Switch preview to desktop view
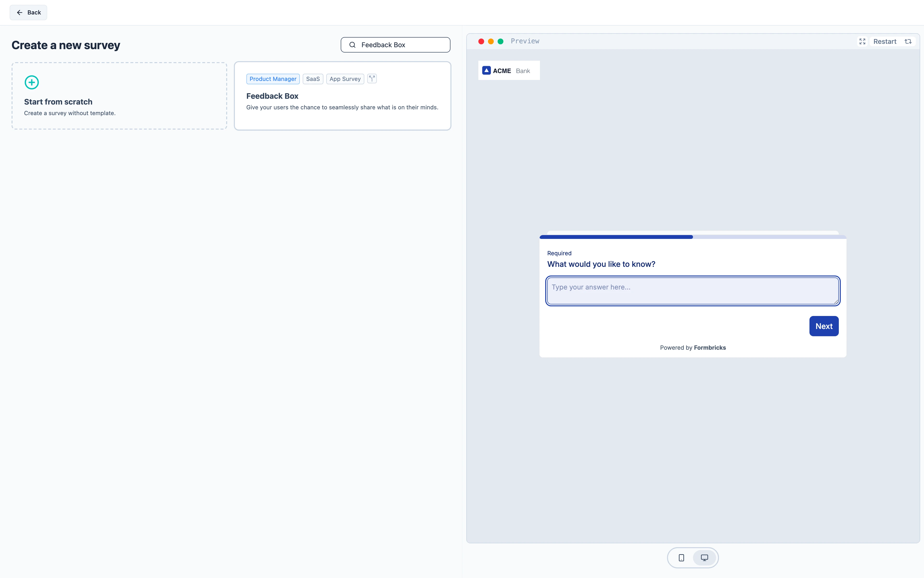Screen dimensions: 924x578 coord(704,558)
